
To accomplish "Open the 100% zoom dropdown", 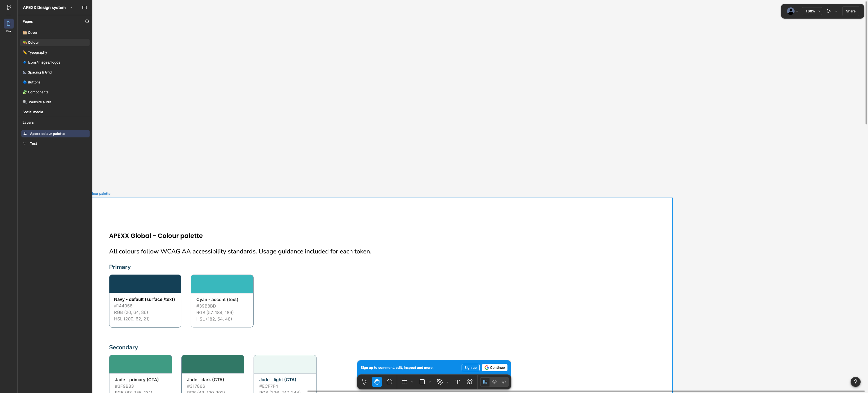I will click(x=813, y=11).
